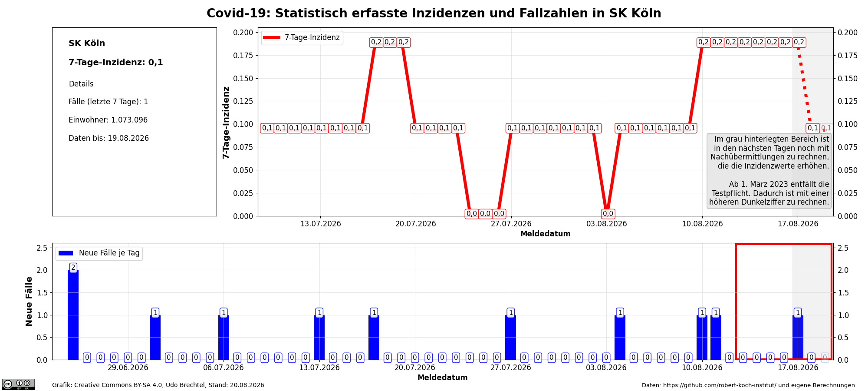Click date '03.08.2026' on the incidence chart axis

607,224
